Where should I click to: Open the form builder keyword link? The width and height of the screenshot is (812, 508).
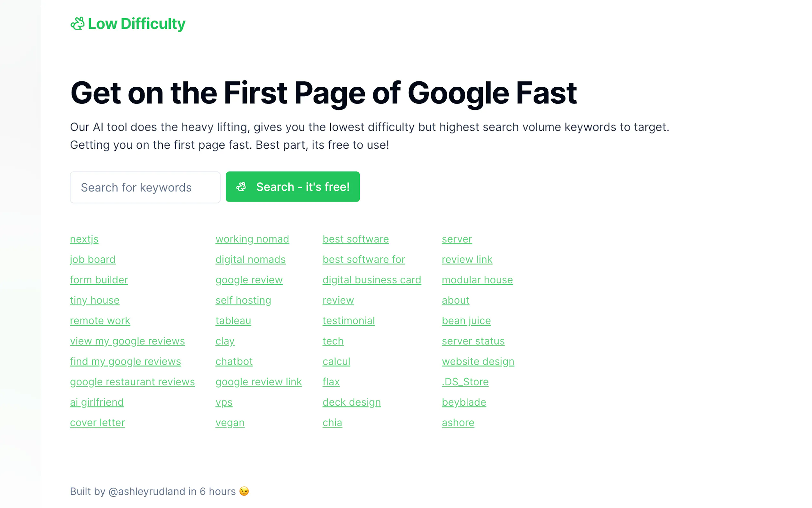[x=99, y=280]
